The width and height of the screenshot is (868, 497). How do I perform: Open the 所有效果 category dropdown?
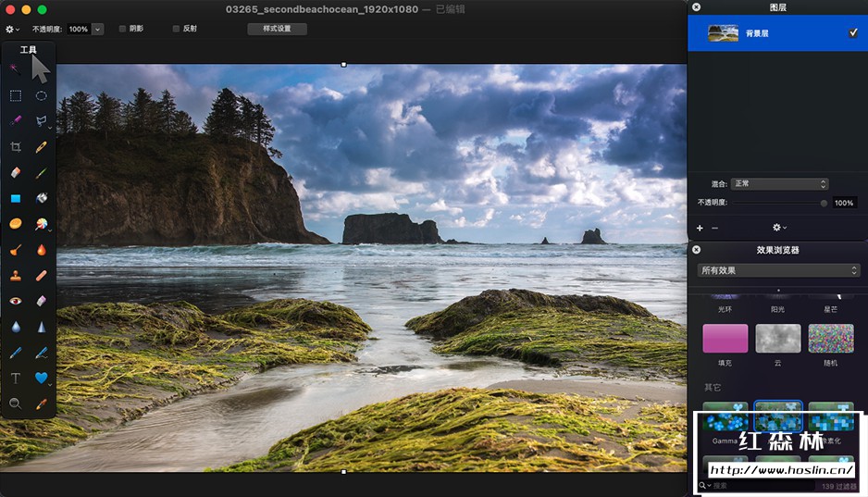point(778,270)
